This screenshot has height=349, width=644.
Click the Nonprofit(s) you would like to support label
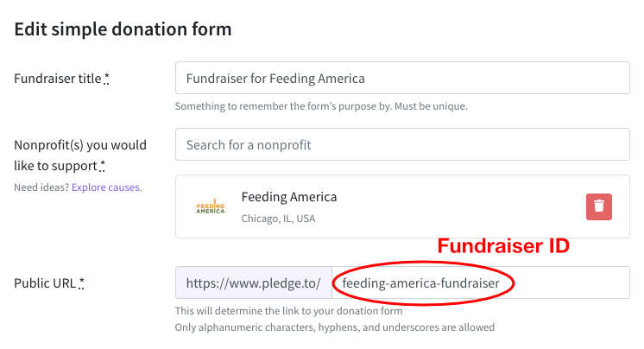80,154
